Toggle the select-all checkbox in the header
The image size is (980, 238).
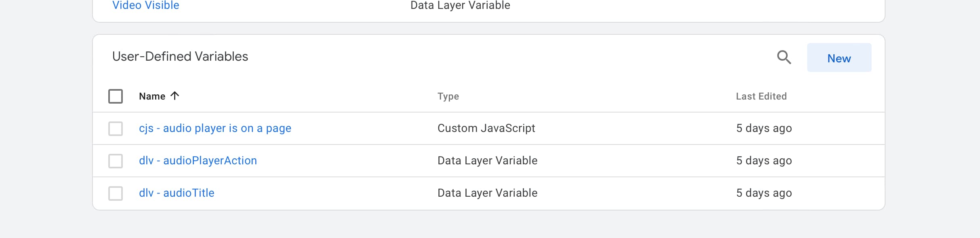pyautogui.click(x=116, y=96)
